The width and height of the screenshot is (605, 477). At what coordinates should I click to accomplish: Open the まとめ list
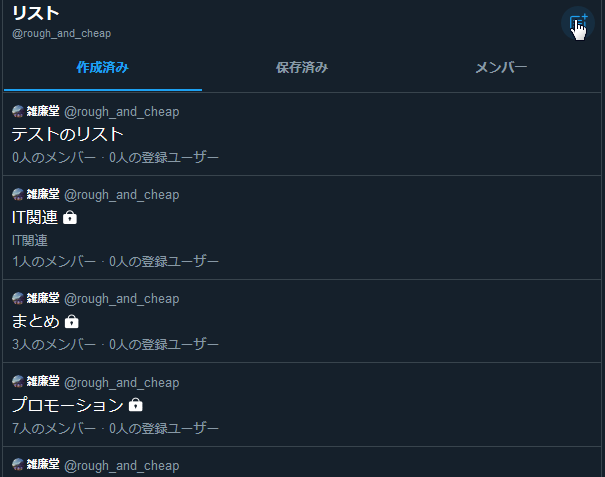36,321
